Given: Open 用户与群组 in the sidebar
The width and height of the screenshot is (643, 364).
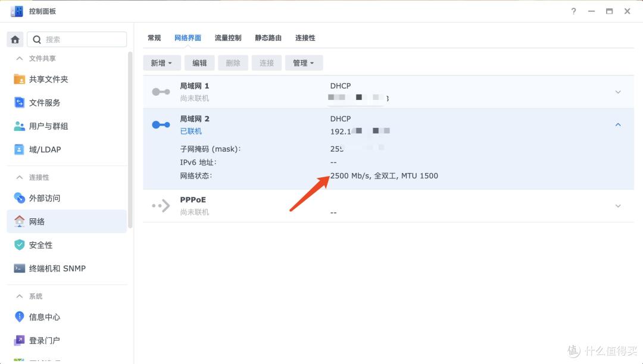Looking at the screenshot, I should (x=67, y=126).
